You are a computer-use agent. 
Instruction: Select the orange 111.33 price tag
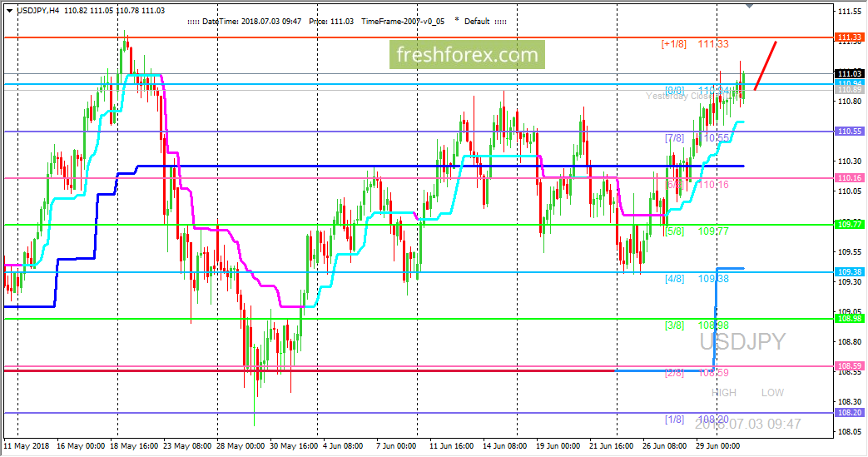coord(850,37)
